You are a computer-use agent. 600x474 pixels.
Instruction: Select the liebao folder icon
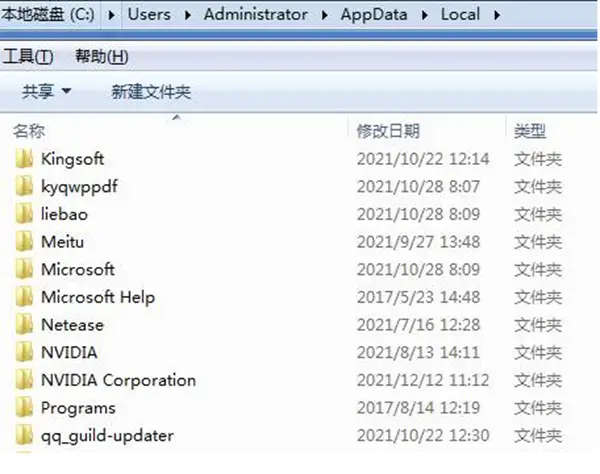coord(24,214)
